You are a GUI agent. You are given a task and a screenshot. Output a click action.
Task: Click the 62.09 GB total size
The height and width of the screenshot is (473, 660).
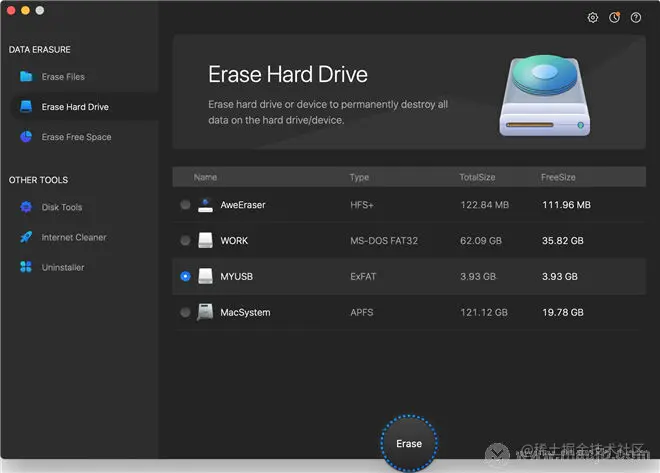[x=481, y=241]
